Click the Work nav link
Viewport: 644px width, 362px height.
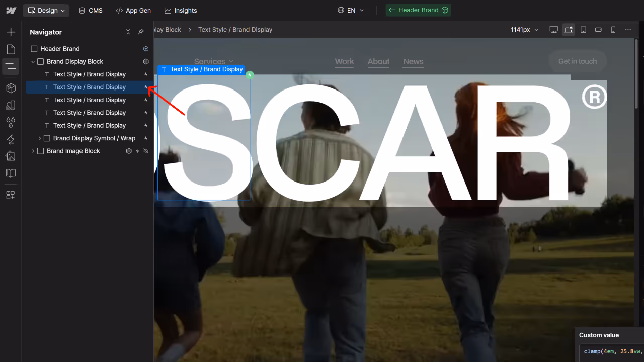[x=345, y=61]
